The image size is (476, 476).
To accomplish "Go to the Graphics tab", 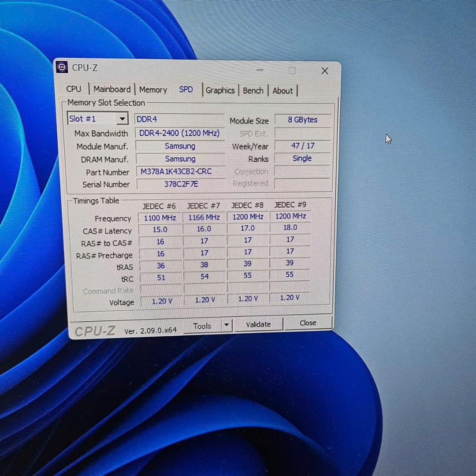I will click(220, 90).
